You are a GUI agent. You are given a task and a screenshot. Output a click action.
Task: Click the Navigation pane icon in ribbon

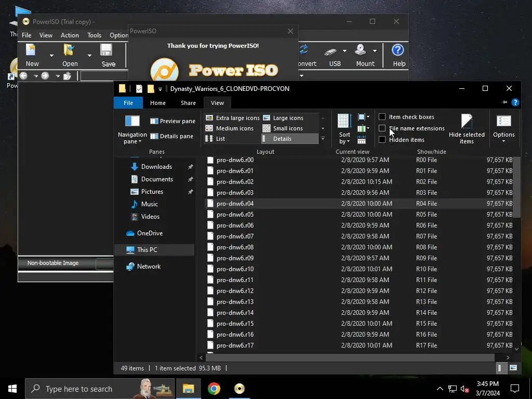tap(132, 121)
